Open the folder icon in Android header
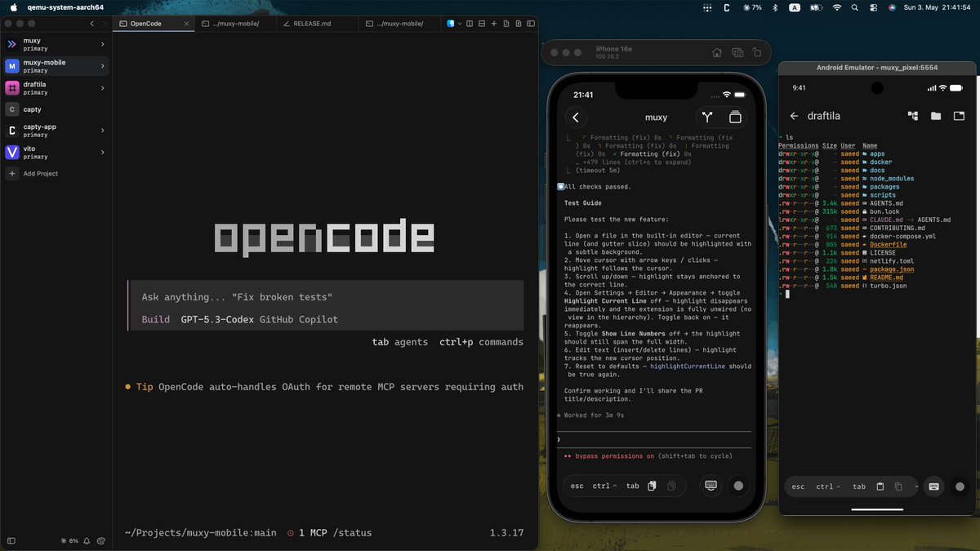Viewport: 980px width, 551px height. 936,116
